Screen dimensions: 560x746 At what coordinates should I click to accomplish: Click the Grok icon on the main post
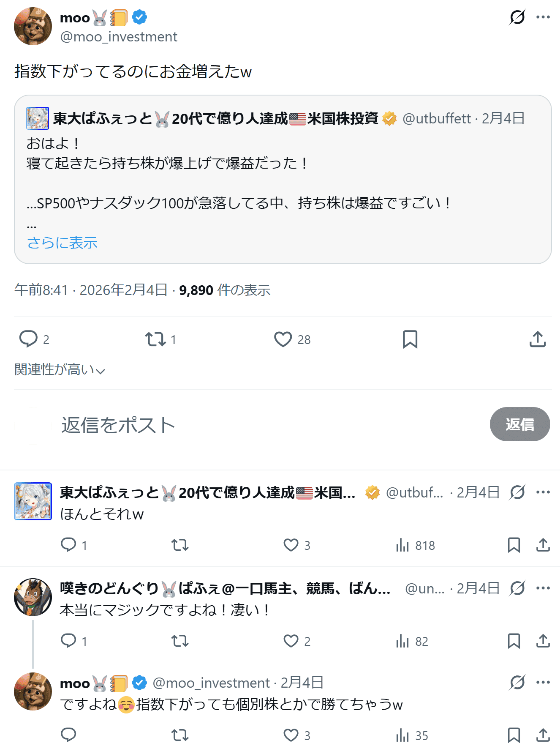pyautogui.click(x=517, y=17)
